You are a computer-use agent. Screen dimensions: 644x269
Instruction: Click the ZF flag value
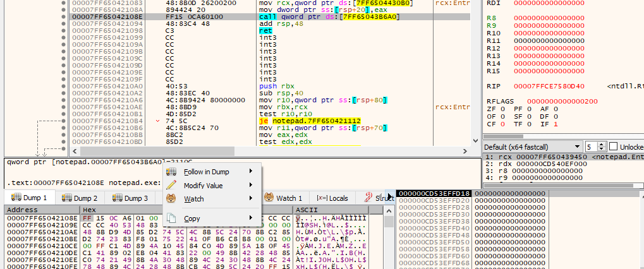(501, 109)
